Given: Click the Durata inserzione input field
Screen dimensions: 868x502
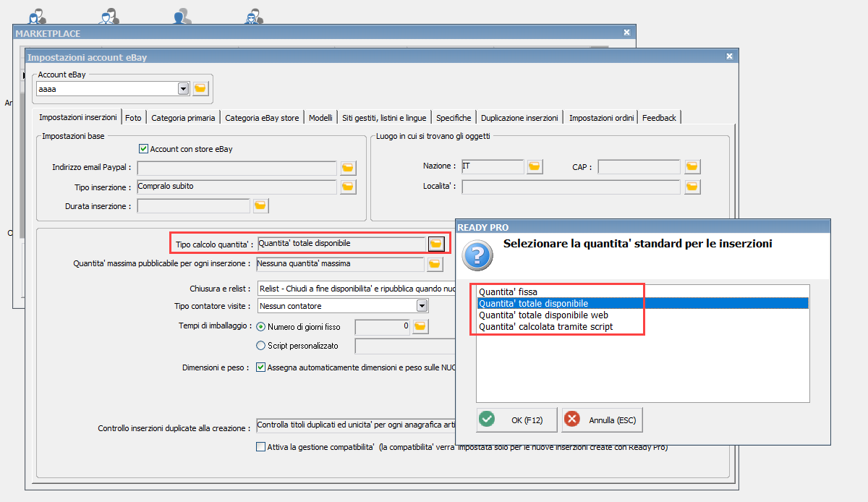Looking at the screenshot, I should (193, 206).
